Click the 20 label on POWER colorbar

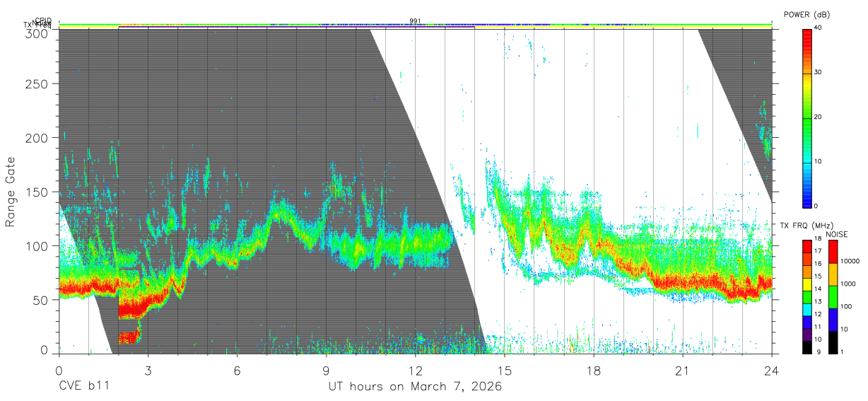pyautogui.click(x=819, y=117)
